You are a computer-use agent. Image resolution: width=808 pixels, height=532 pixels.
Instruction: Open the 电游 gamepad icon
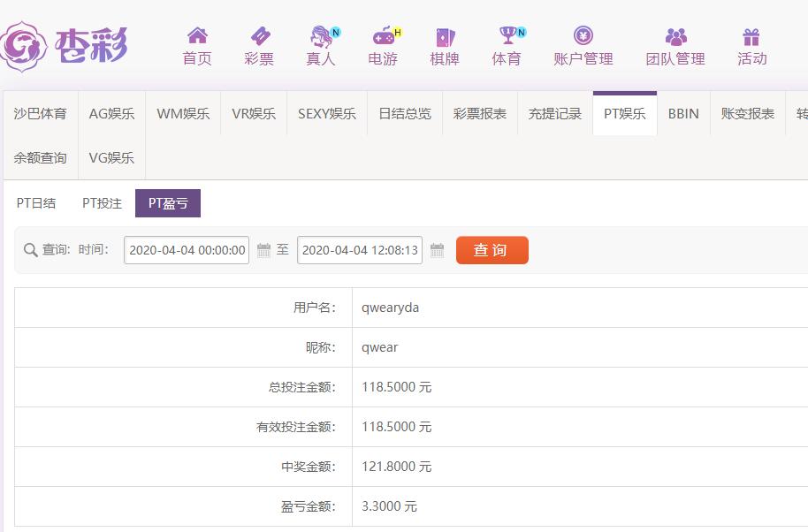(x=383, y=36)
